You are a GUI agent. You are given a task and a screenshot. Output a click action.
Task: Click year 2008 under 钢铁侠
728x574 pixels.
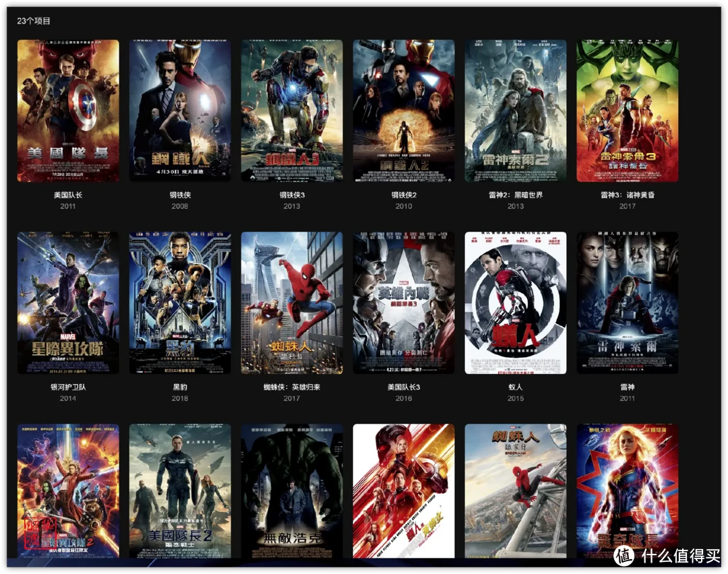click(x=180, y=206)
